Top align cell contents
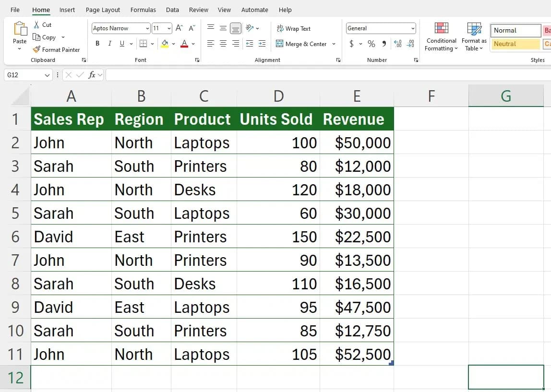 (x=211, y=28)
